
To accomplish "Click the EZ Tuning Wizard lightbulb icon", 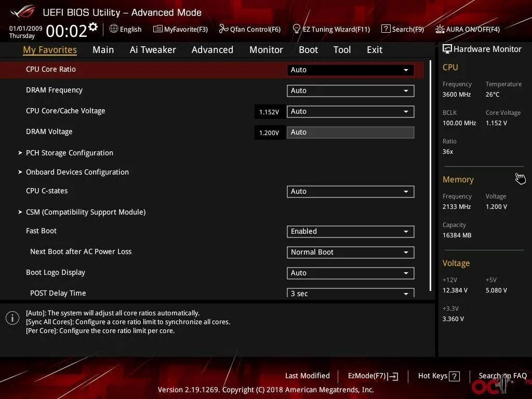I will [x=296, y=29].
